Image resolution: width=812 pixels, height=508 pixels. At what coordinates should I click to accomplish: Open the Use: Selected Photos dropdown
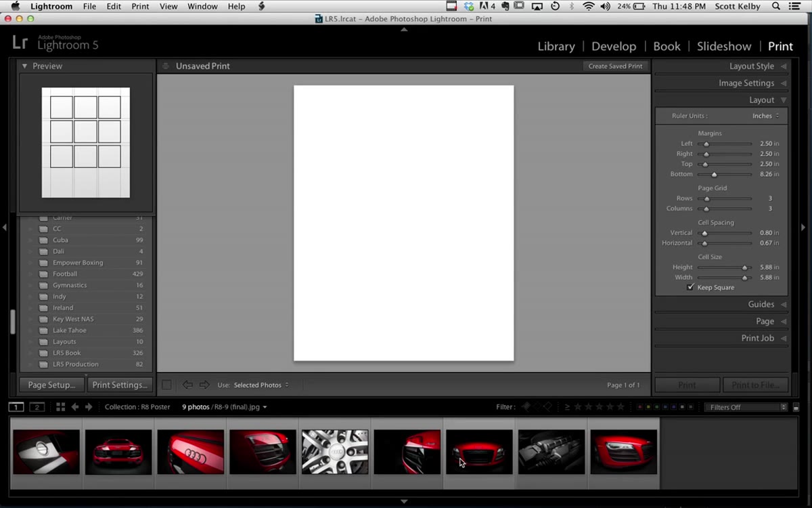pyautogui.click(x=261, y=385)
